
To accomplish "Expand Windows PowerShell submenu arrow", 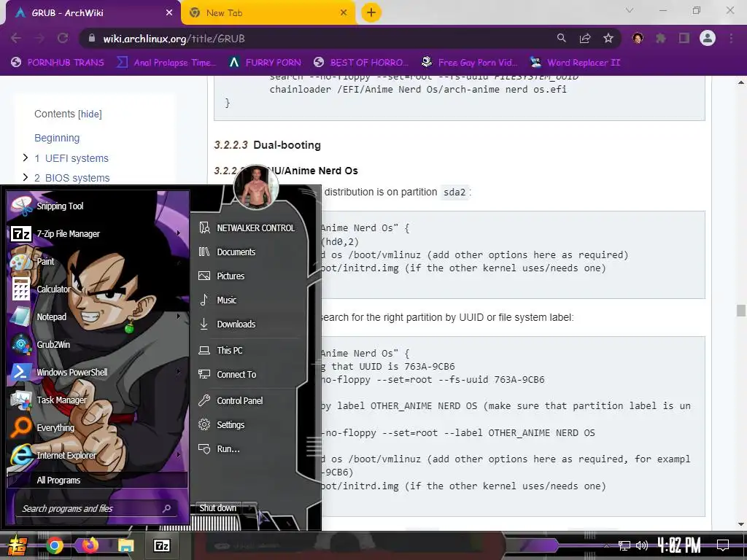I will click(x=179, y=371).
